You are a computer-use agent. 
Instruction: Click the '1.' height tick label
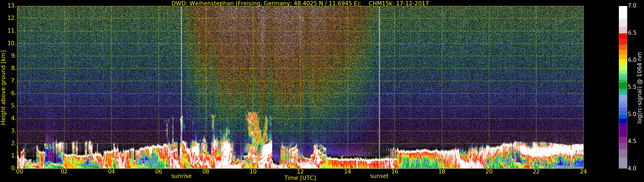14,156
